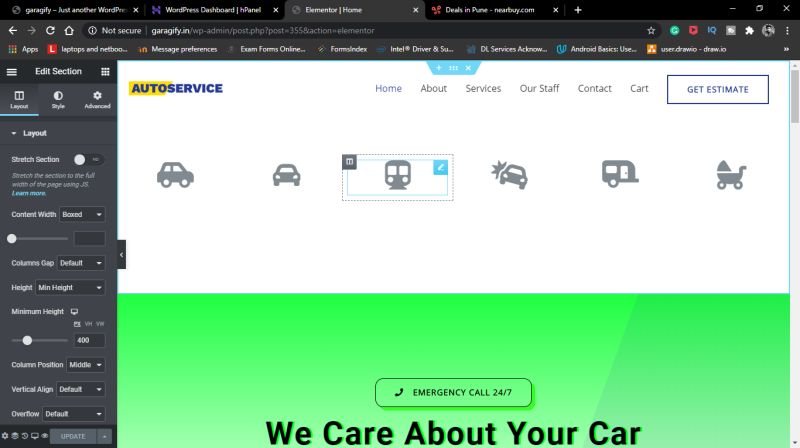Switch to the Advanced tab

point(97,99)
